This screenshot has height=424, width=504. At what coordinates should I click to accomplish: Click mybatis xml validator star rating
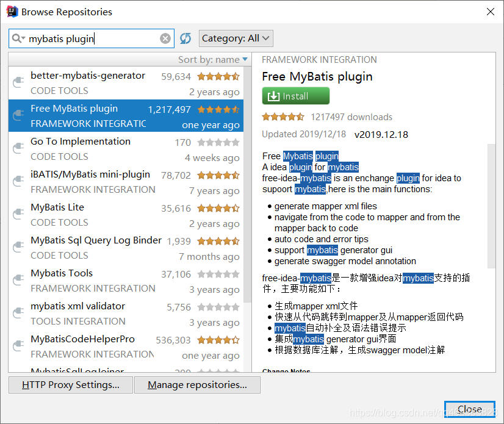[218, 307]
